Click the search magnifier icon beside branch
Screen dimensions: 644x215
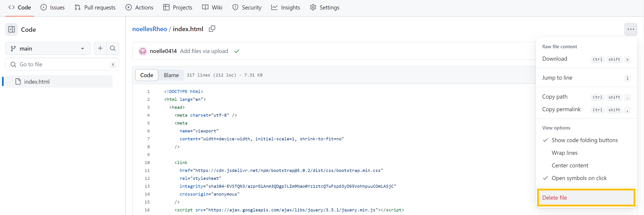coord(113,48)
